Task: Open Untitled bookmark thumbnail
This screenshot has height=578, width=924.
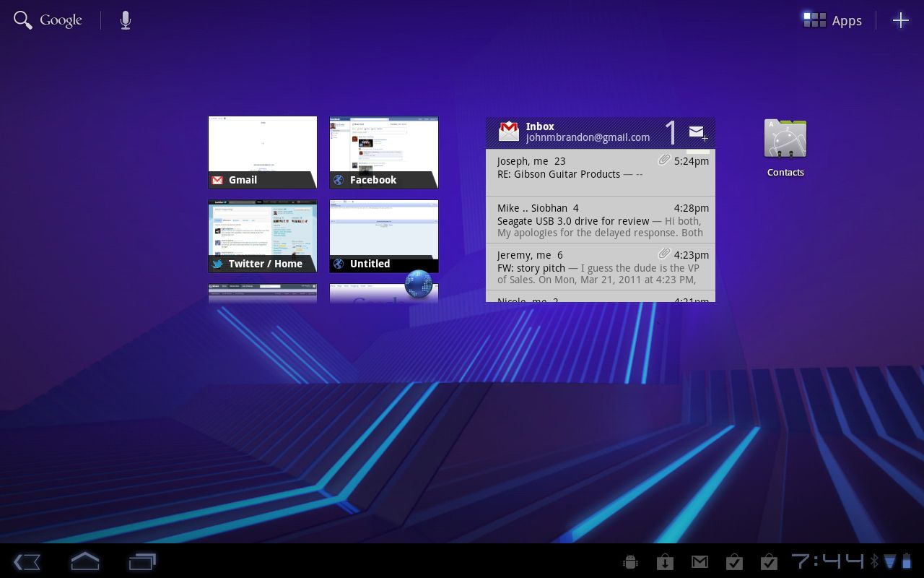Action: 384,236
